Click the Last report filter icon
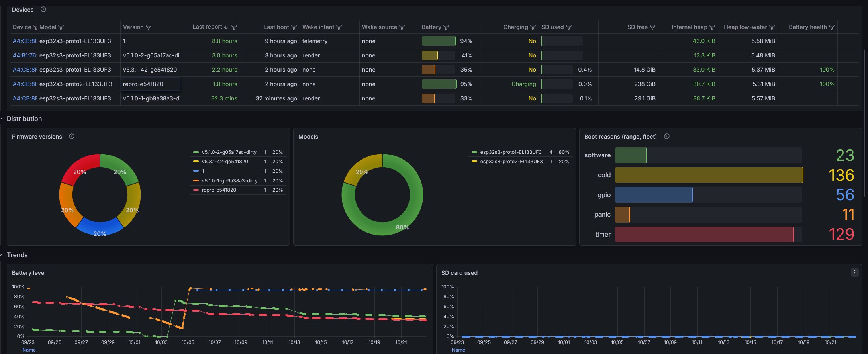This screenshot has width=868, height=354. (234, 27)
